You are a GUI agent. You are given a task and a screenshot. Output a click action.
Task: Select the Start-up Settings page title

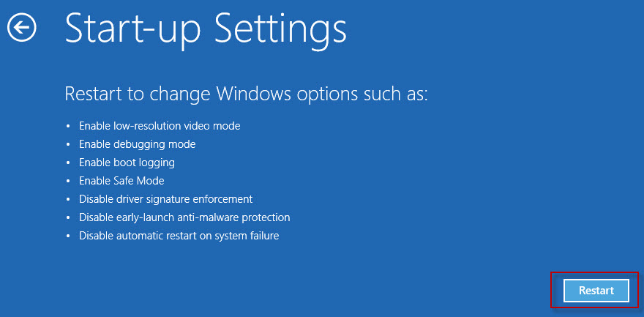point(206,28)
